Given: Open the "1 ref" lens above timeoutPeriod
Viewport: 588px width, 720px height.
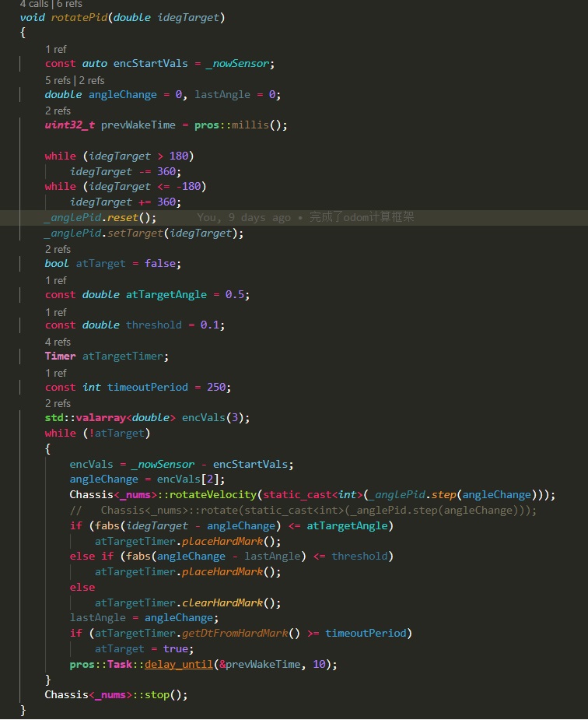Looking at the screenshot, I should point(55,373).
